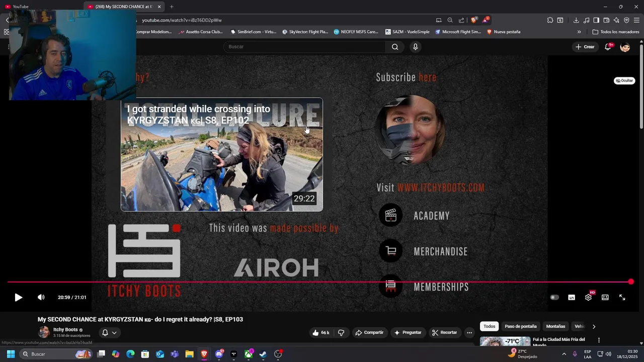
Task: Start voice search with the microphone icon
Action: pyautogui.click(x=415, y=47)
